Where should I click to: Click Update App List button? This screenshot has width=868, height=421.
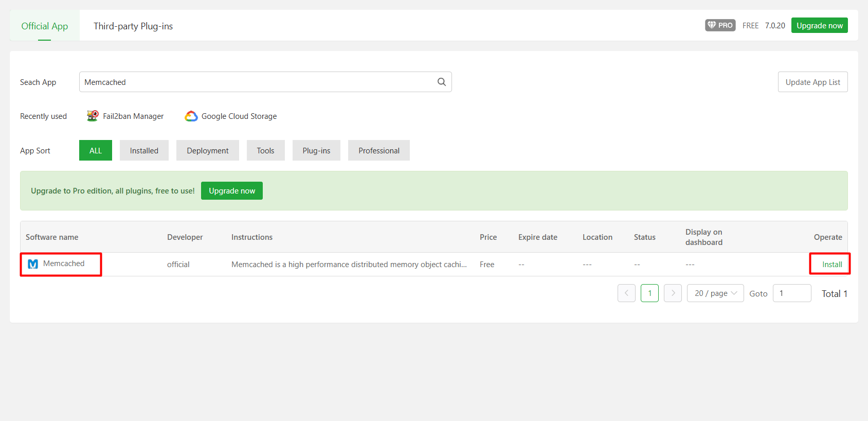point(812,82)
